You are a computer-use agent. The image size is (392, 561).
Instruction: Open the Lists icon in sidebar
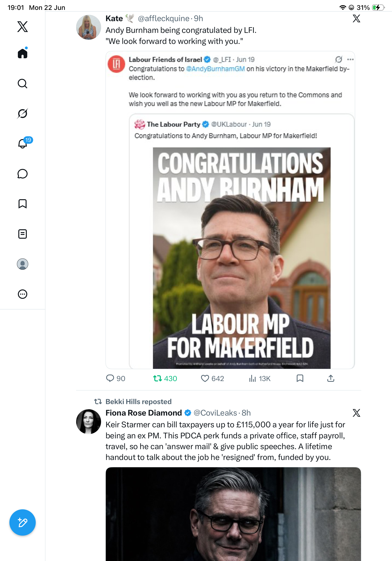click(x=23, y=234)
